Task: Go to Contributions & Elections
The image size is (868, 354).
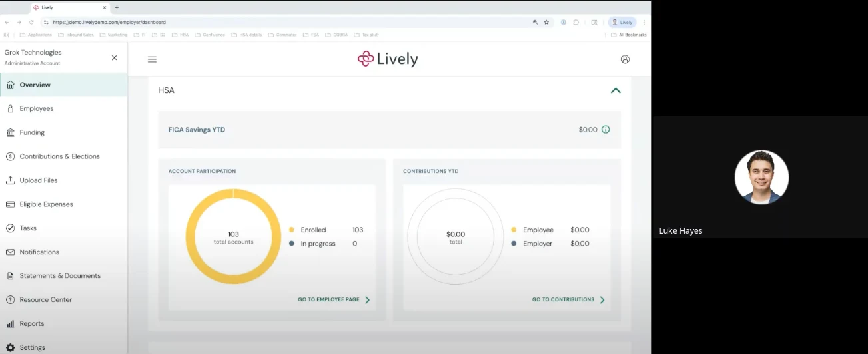Action: click(59, 156)
